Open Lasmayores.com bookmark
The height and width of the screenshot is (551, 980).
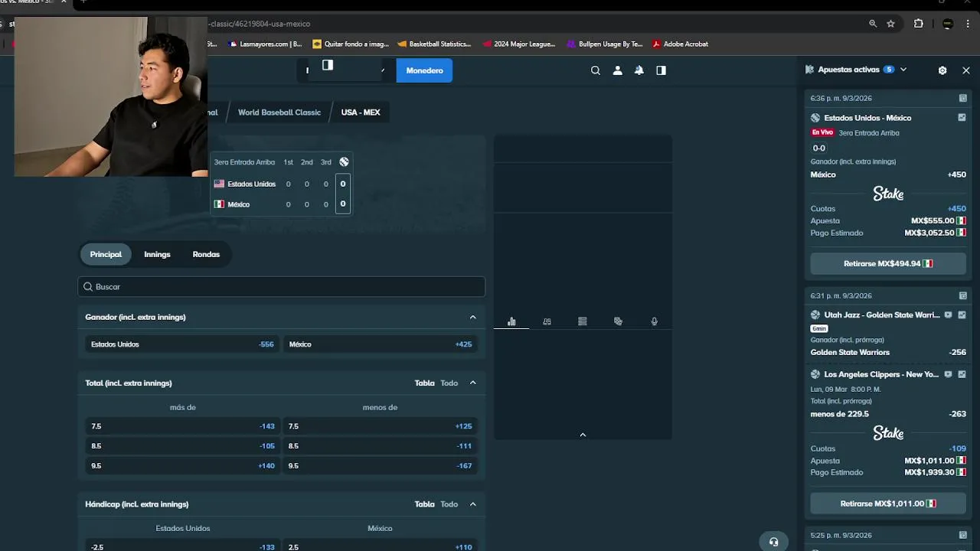pyautogui.click(x=265, y=44)
